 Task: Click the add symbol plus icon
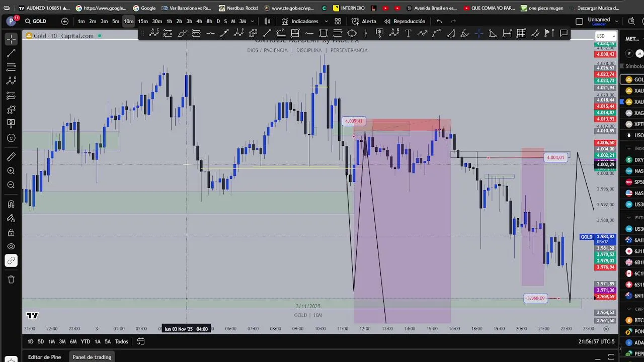65,21
